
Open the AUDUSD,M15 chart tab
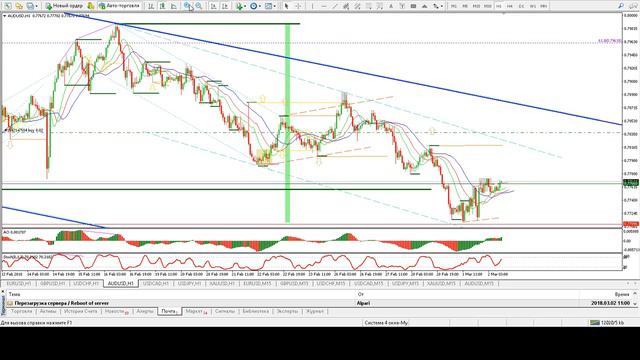coord(479,283)
